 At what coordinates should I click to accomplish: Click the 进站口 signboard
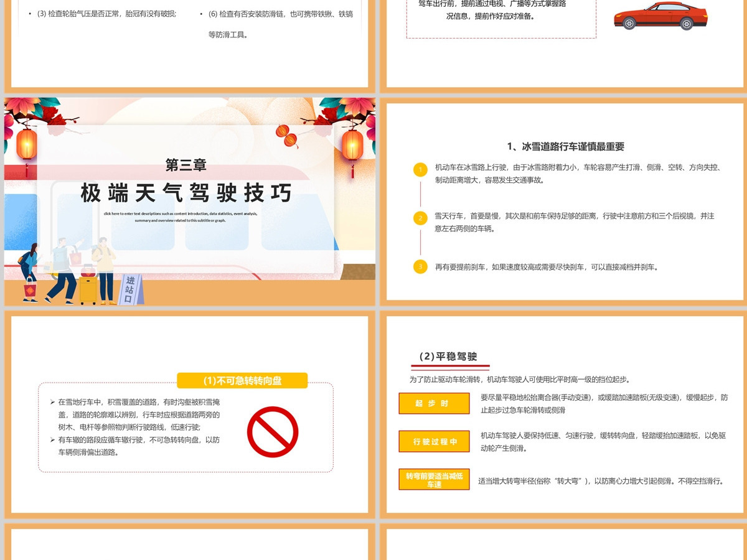131,289
